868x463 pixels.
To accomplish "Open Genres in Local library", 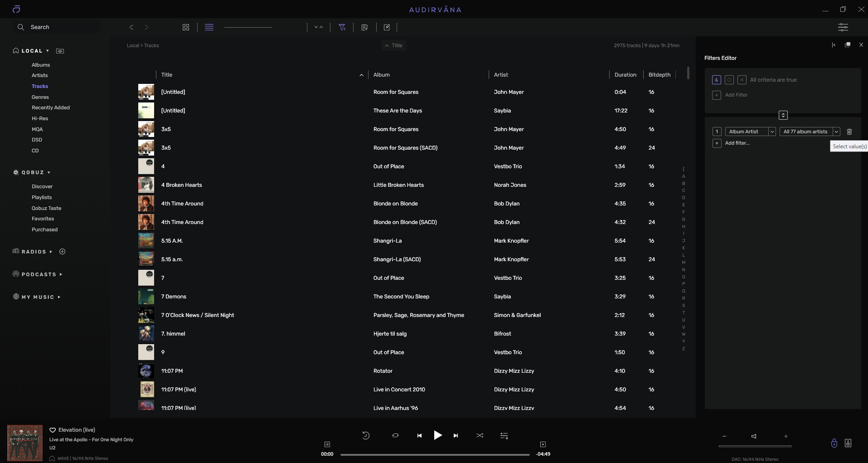I will (x=40, y=97).
